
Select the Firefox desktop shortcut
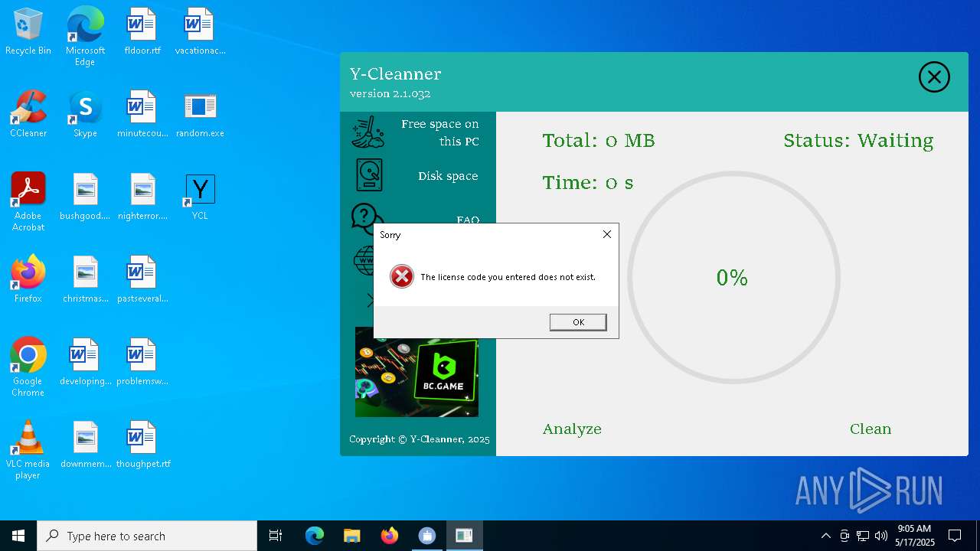[x=28, y=279]
